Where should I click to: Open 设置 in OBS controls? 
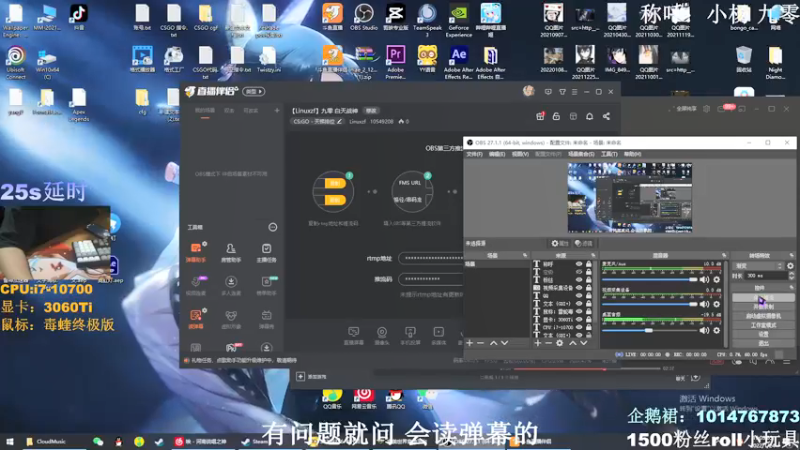(x=763, y=334)
